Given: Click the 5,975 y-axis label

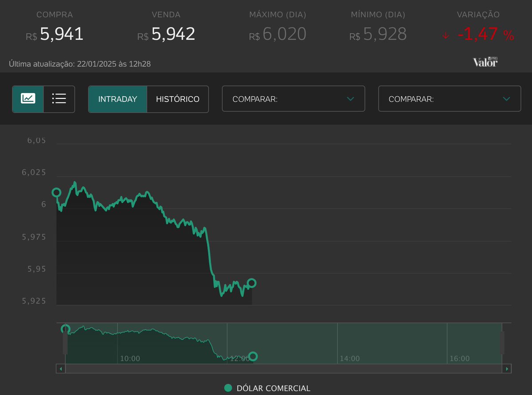Looking at the screenshot, I should click(34, 237).
